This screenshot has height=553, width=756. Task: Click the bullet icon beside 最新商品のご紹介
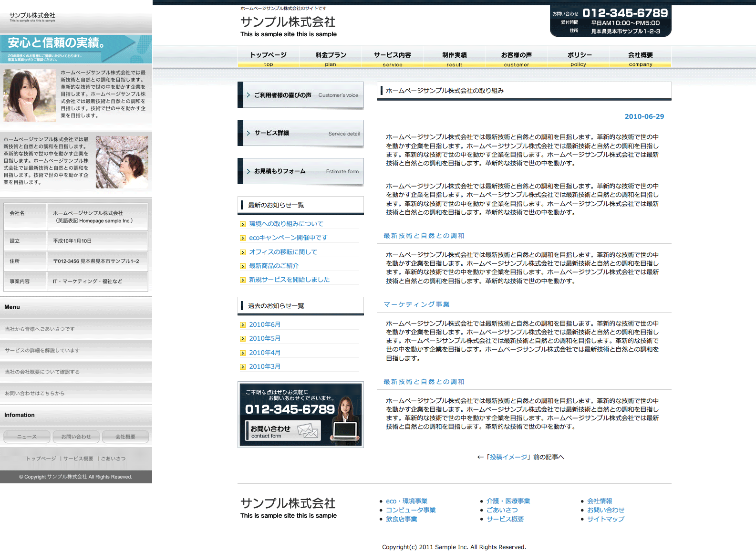coord(243,266)
